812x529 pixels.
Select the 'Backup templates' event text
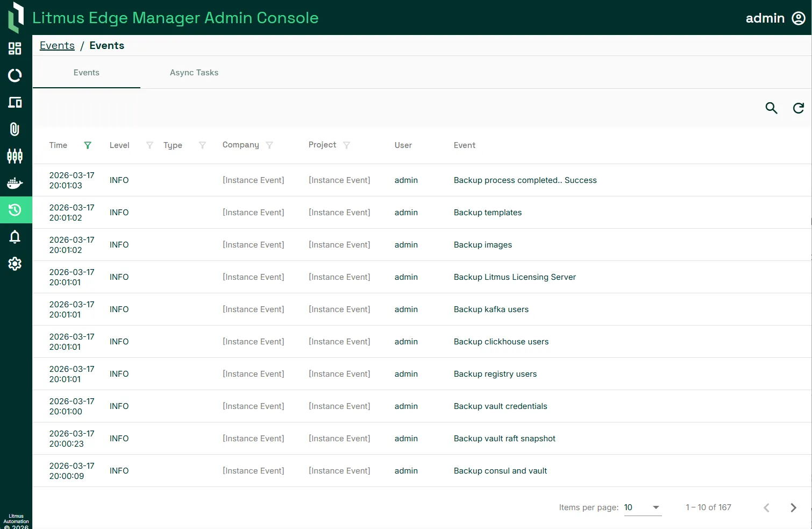point(488,213)
